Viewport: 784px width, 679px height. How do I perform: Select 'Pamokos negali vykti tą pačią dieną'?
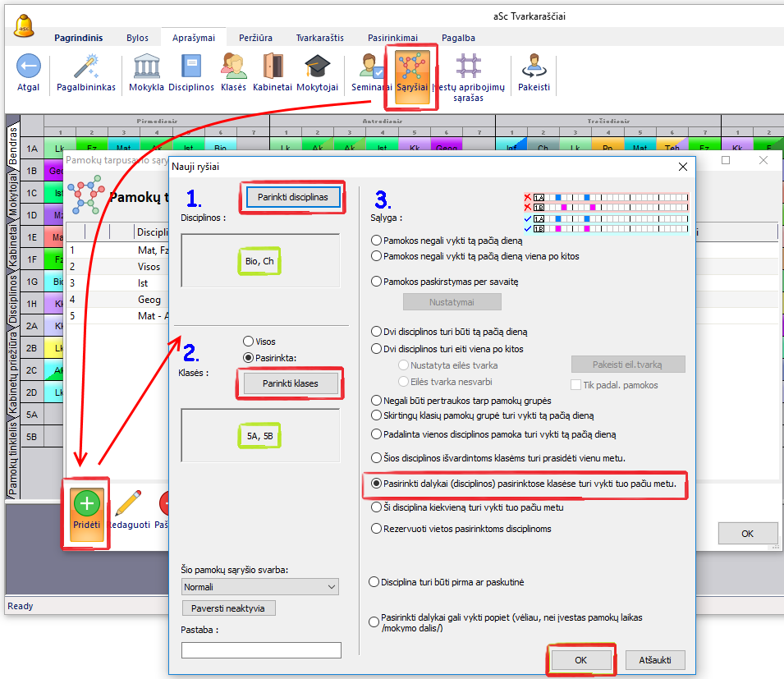click(x=377, y=241)
